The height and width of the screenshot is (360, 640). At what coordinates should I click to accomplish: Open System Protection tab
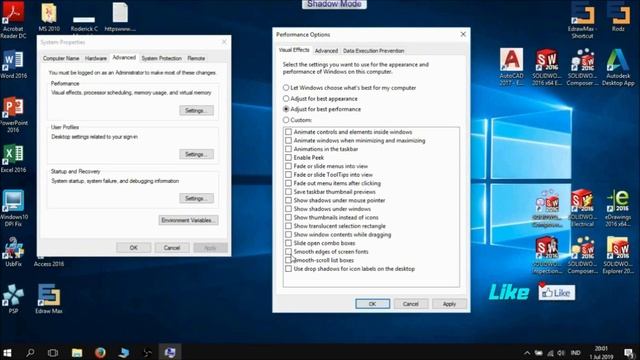[x=161, y=58]
